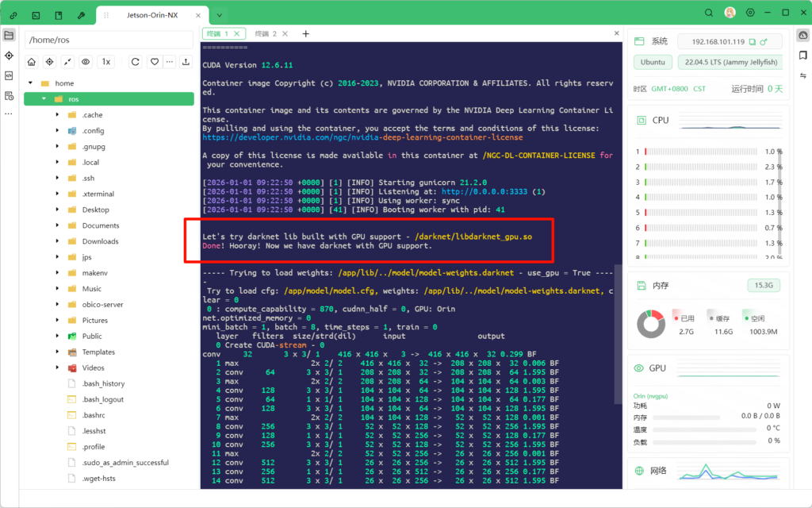
Task: Toggle the 1x speed button
Action: pyautogui.click(x=106, y=62)
